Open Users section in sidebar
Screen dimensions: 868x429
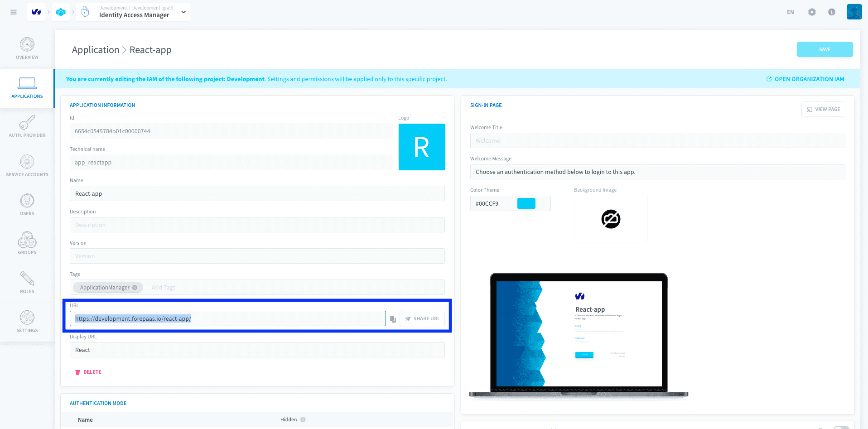[x=27, y=205]
